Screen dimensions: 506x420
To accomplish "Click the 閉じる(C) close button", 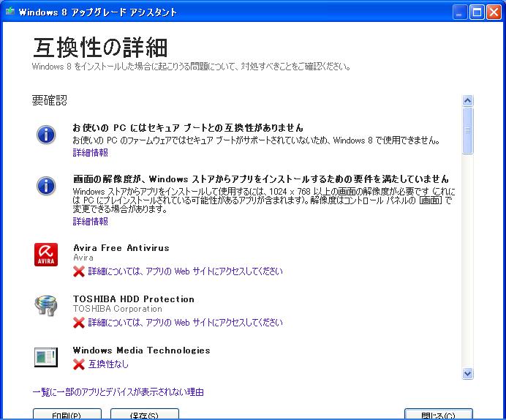I will (439, 414).
